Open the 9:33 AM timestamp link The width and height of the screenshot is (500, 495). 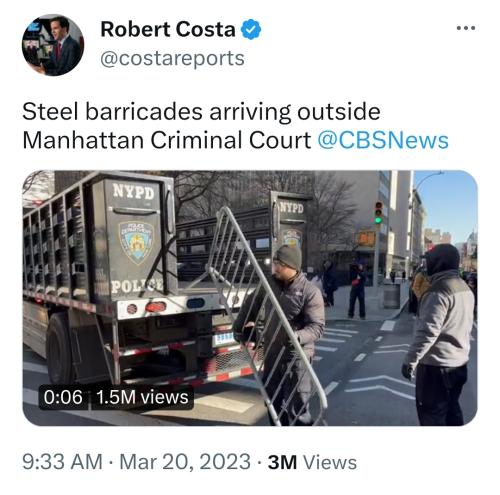[62, 462]
